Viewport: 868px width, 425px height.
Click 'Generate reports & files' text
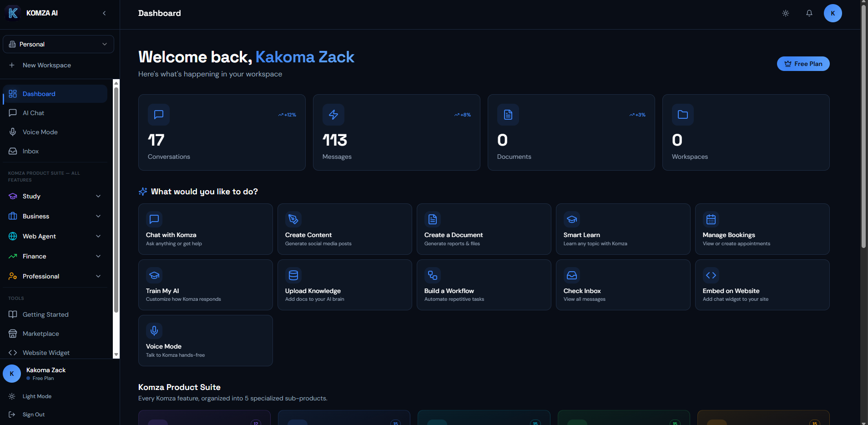click(452, 244)
